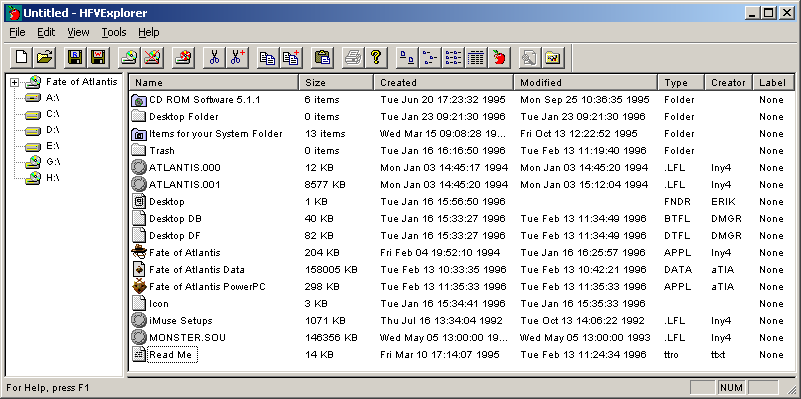This screenshot has width=801, height=399.
Task: Click the ERIK creator cell
Action: click(722, 202)
